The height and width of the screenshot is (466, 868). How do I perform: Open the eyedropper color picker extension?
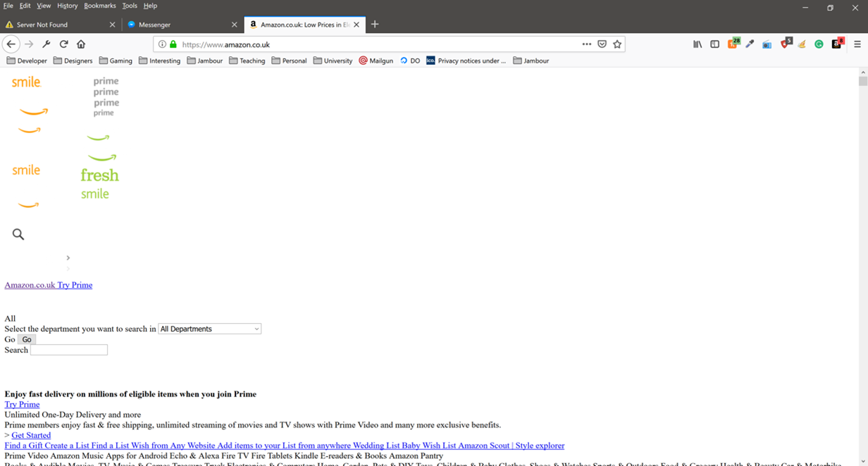(750, 44)
